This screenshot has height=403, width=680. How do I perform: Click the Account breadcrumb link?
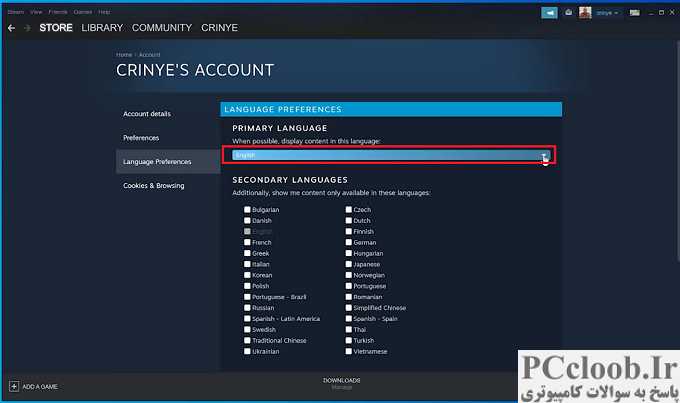pos(150,55)
